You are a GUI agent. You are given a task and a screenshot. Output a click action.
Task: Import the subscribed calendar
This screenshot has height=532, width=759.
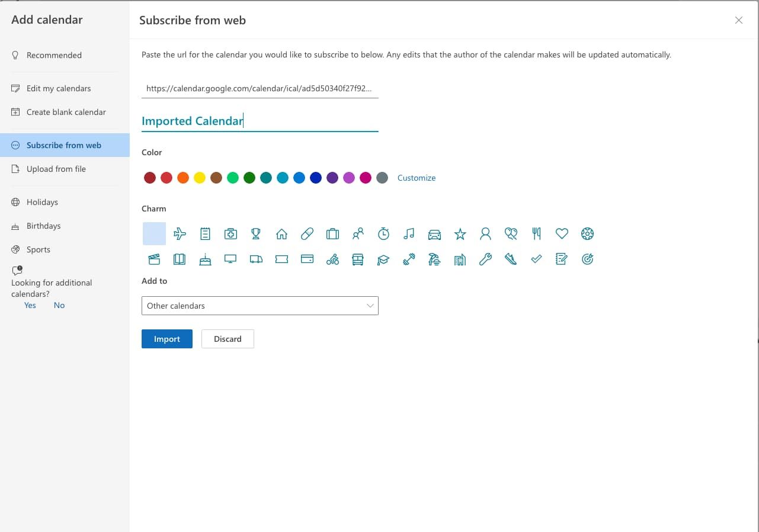tap(166, 338)
